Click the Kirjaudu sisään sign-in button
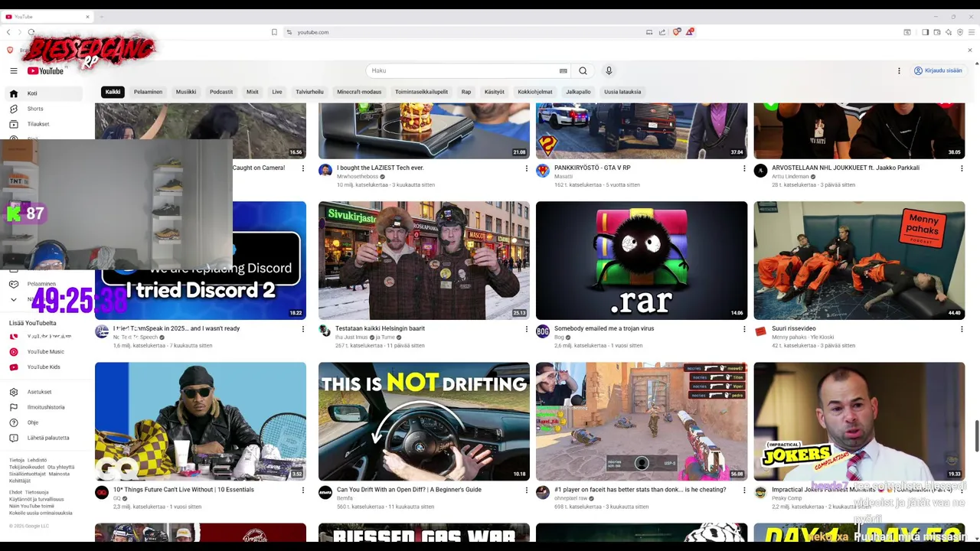This screenshot has width=980, height=551. [938, 70]
